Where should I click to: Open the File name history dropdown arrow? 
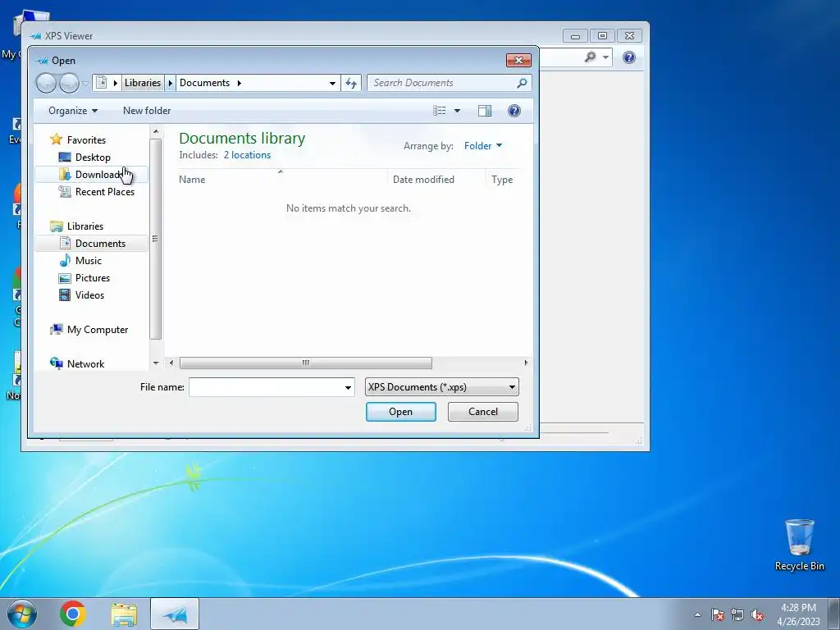348,387
